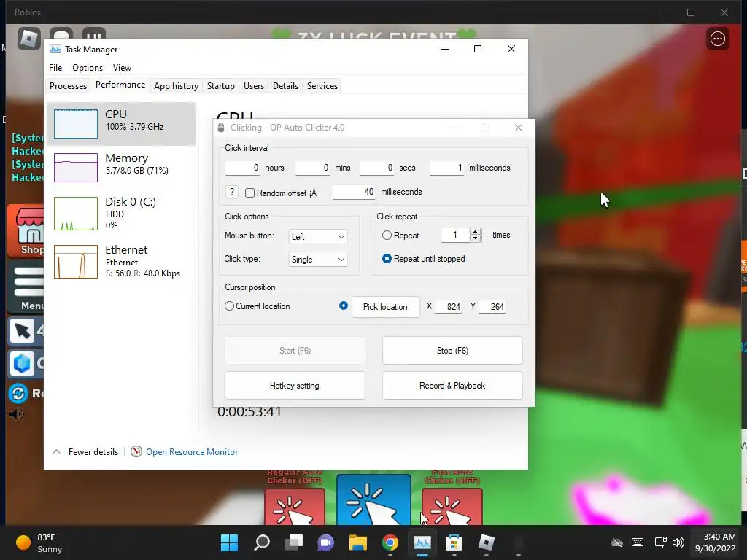747x560 pixels.
Task: Click the Pick location button
Action: 385,307
